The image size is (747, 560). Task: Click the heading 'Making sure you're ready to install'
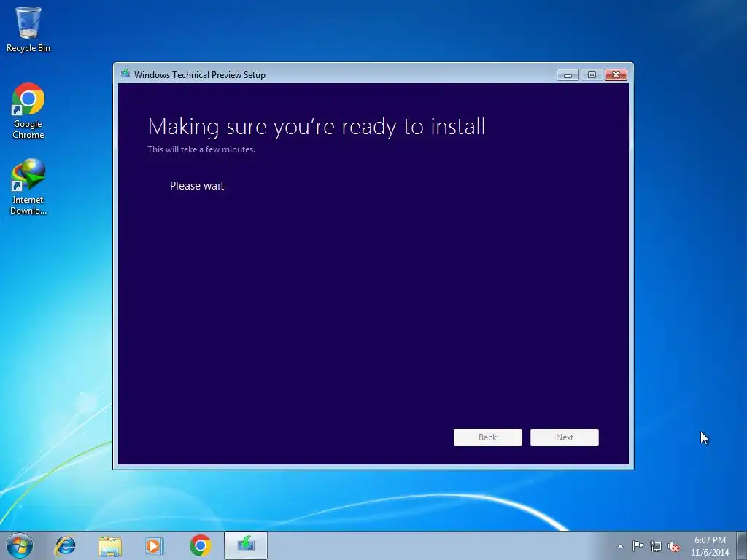317,127
